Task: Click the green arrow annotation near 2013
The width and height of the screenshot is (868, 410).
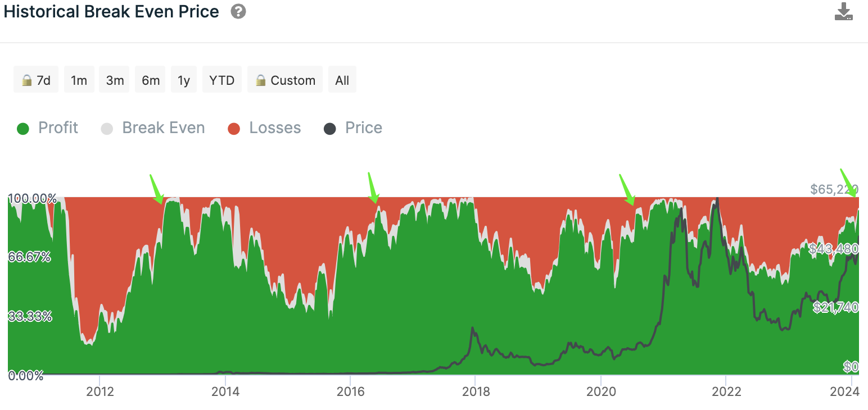Action: click(x=156, y=189)
